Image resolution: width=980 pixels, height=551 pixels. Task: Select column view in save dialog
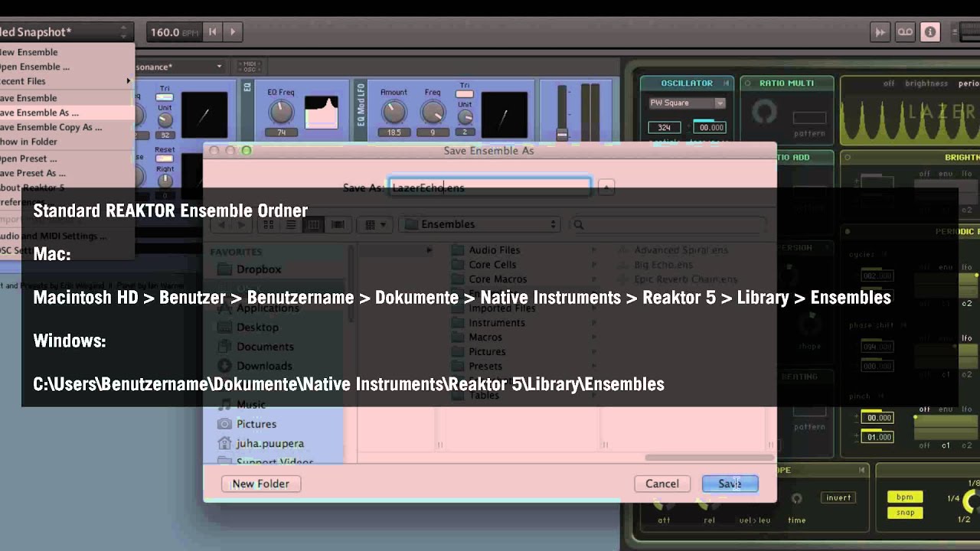[314, 224]
